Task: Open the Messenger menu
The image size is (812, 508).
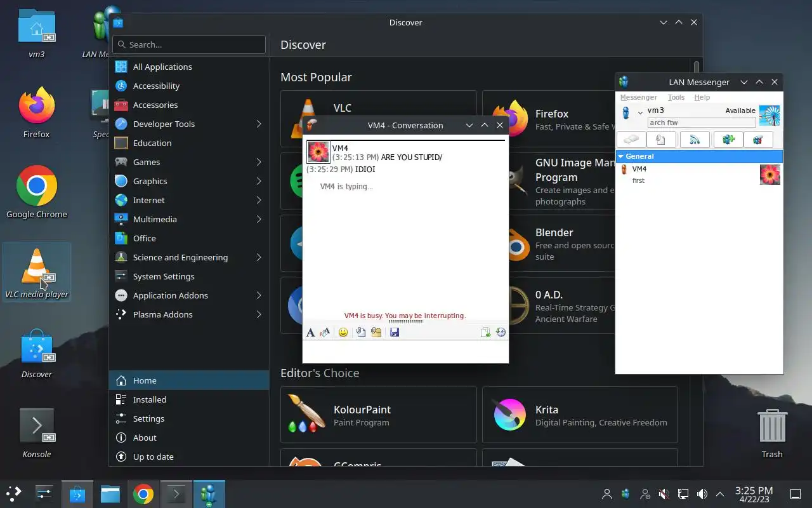Action: click(638, 97)
